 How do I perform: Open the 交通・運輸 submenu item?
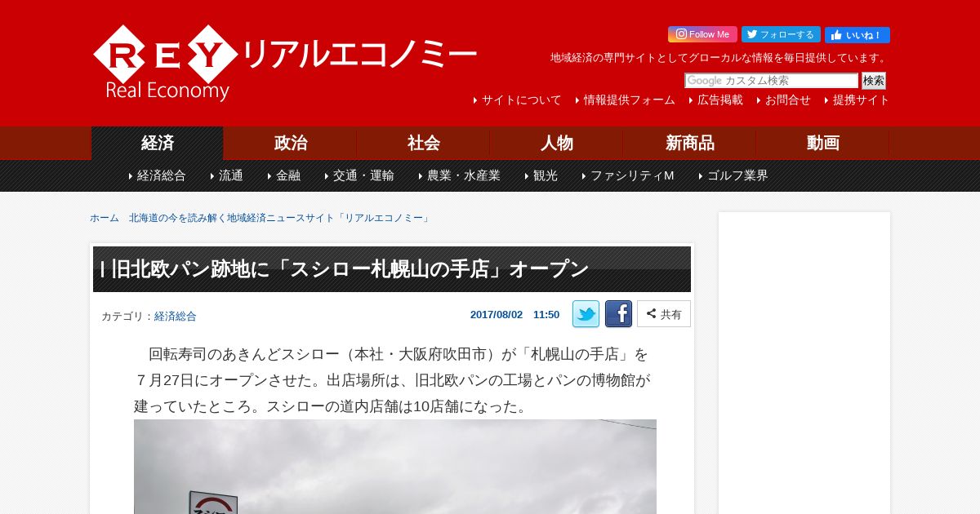coord(363,175)
